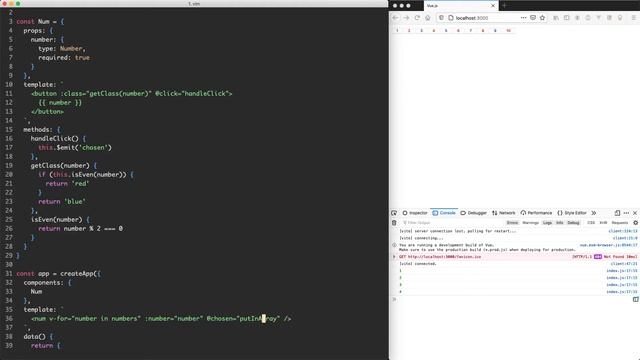Open vue.esm-browser.js source link
The width and height of the screenshot is (640, 360).
[608, 245]
